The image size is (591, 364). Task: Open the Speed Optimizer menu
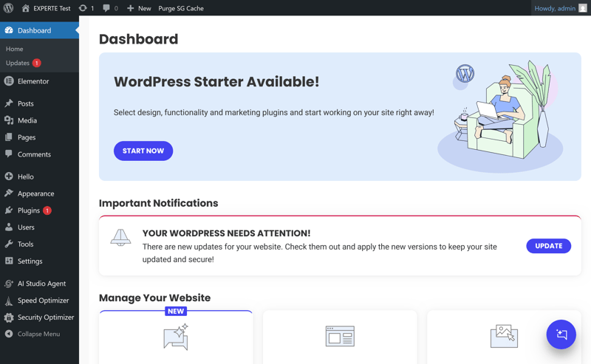click(x=40, y=301)
